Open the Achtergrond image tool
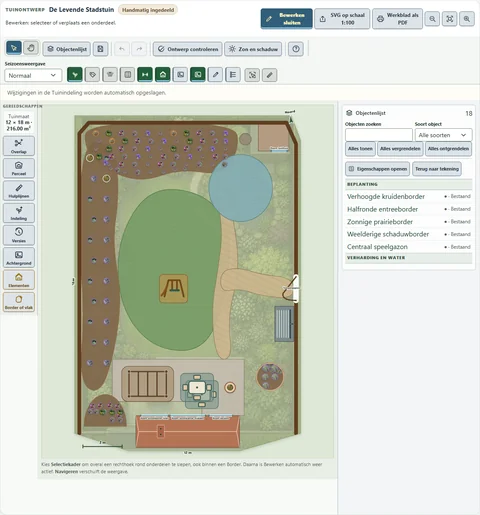This screenshot has height=515, width=480. [x=19, y=258]
